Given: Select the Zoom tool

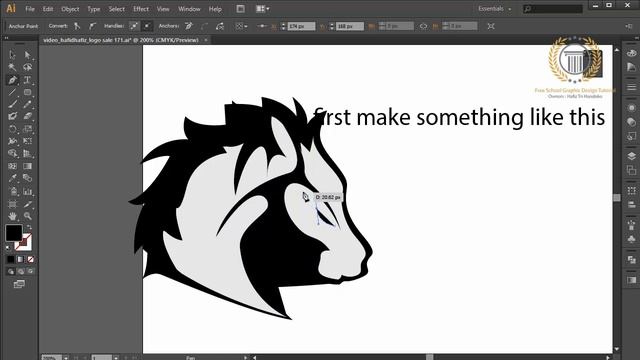Looking at the screenshot, I should pyautogui.click(x=27, y=216).
